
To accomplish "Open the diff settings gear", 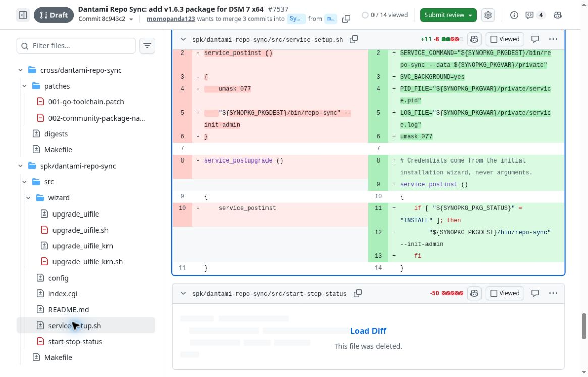I will click(488, 15).
